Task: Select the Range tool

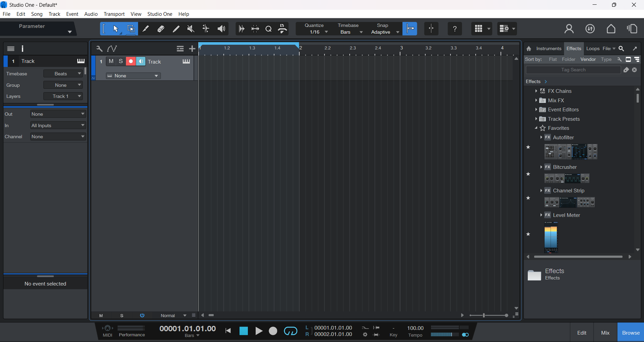Action: [131, 29]
